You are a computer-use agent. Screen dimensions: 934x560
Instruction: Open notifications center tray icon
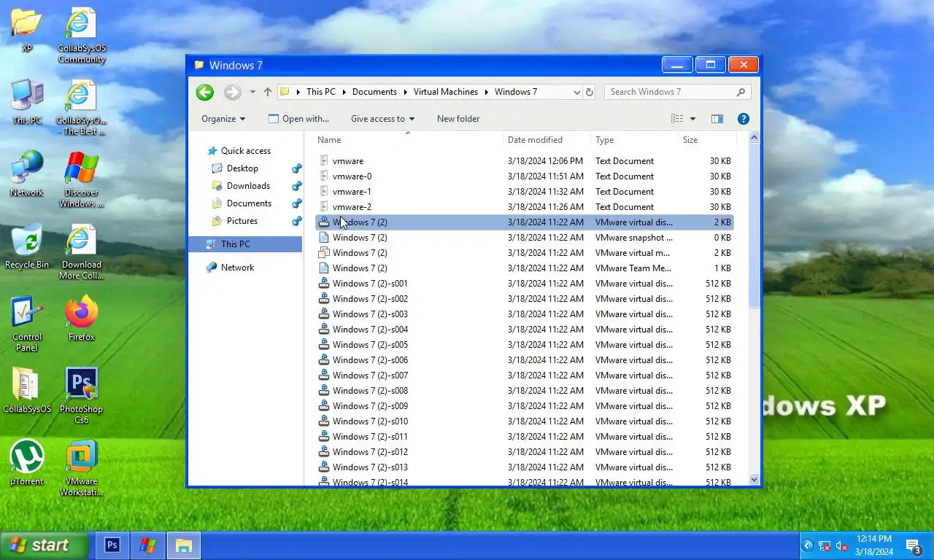[913, 545]
